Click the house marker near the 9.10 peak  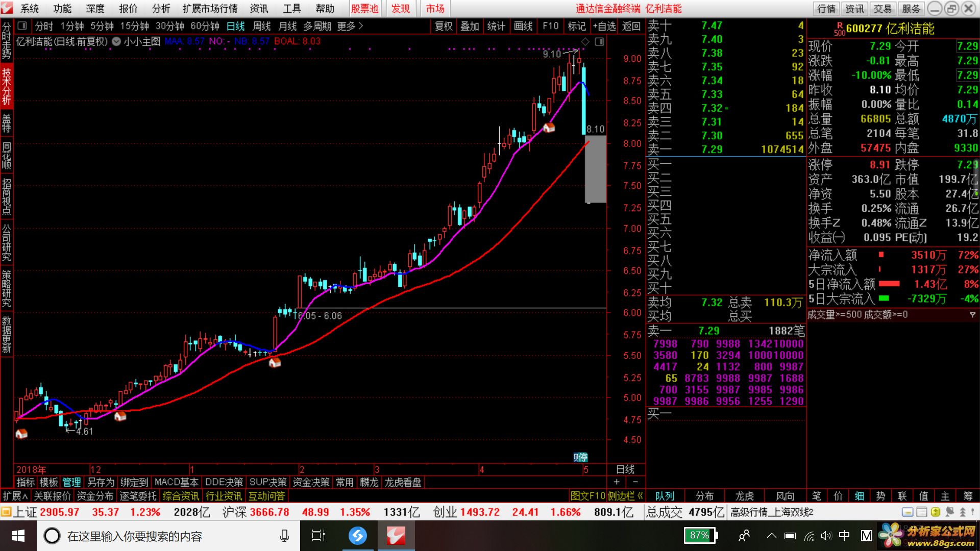(x=549, y=128)
